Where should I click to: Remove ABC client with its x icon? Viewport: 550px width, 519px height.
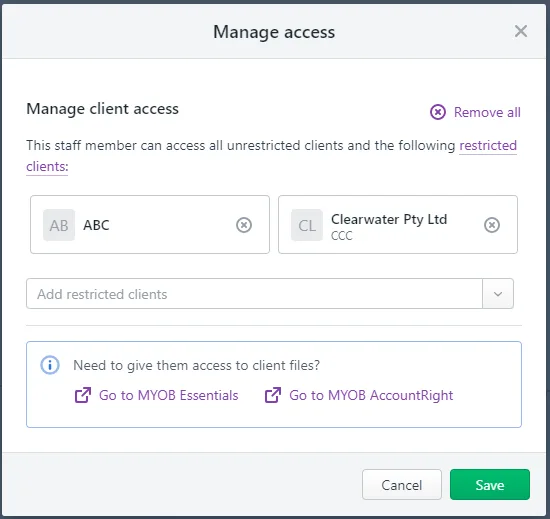[244, 225]
